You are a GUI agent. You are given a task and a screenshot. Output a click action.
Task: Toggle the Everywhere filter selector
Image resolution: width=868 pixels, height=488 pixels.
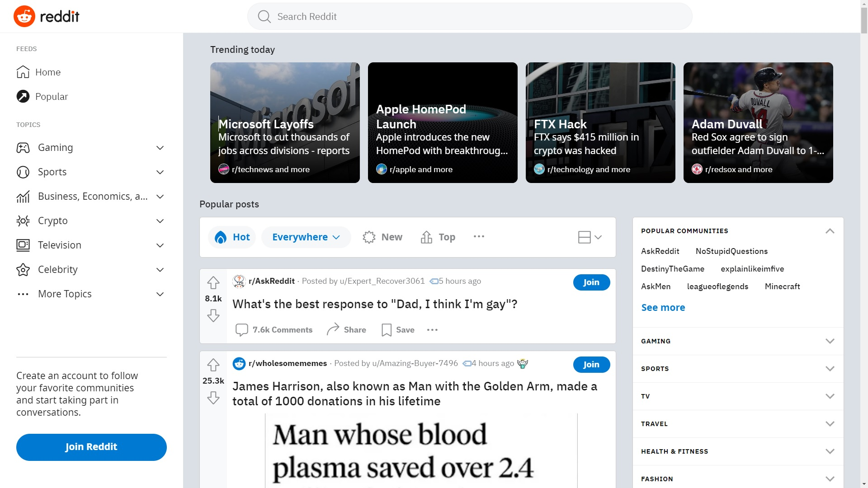306,237
